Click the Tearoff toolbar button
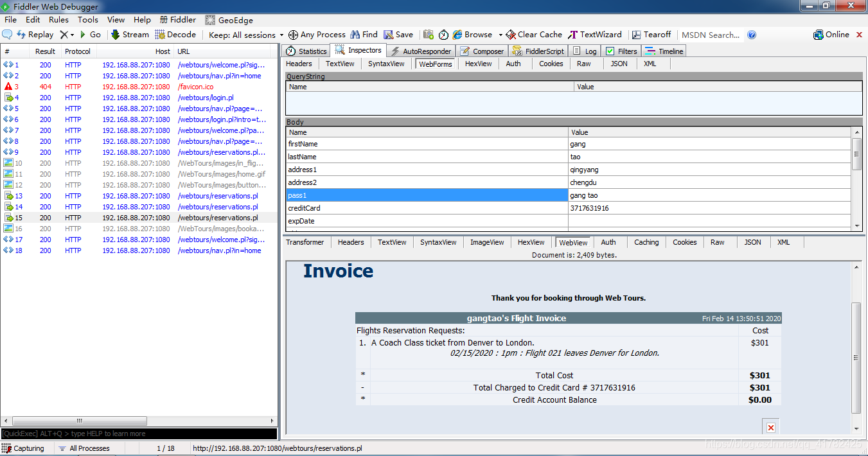Viewport: 868px width, 456px height. [651, 35]
